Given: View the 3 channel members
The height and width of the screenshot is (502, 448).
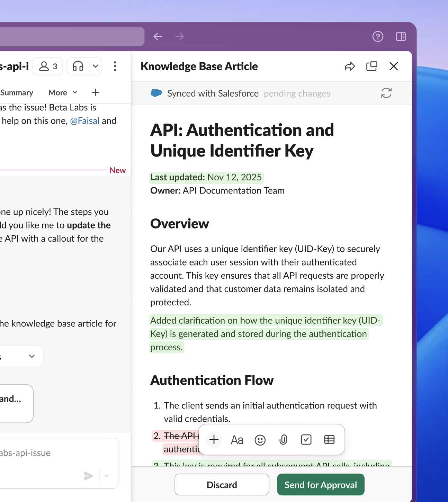Looking at the screenshot, I should (x=48, y=66).
